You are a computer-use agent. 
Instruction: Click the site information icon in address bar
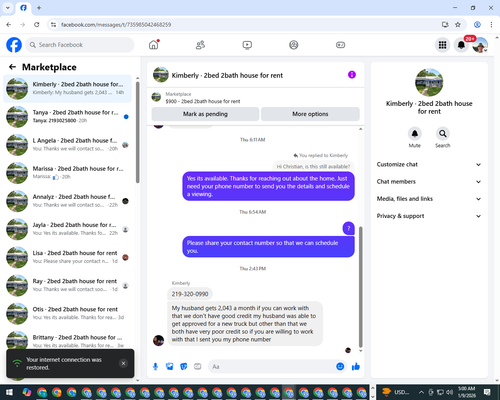tap(53, 25)
